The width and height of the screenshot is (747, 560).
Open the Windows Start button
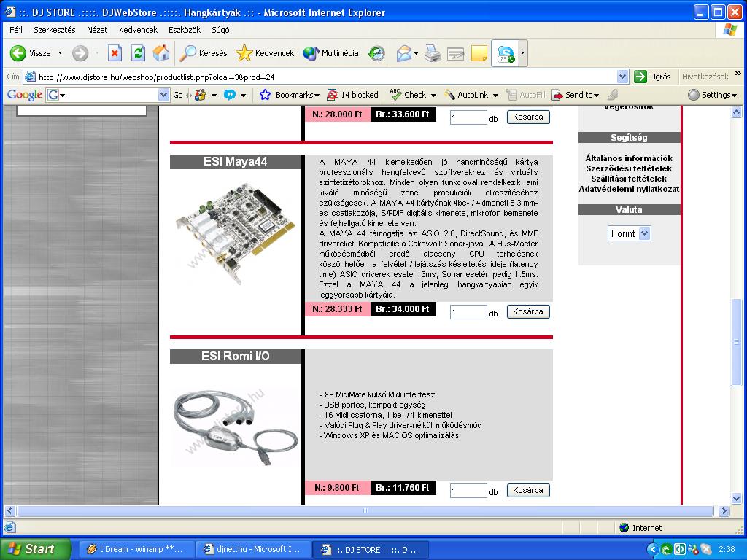pos(35,549)
